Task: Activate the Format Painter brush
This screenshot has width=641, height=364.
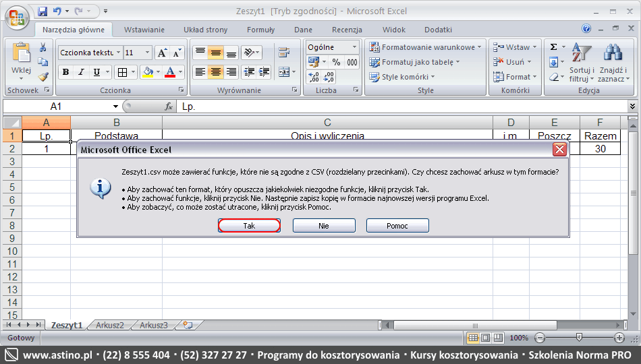Action: tap(43, 76)
